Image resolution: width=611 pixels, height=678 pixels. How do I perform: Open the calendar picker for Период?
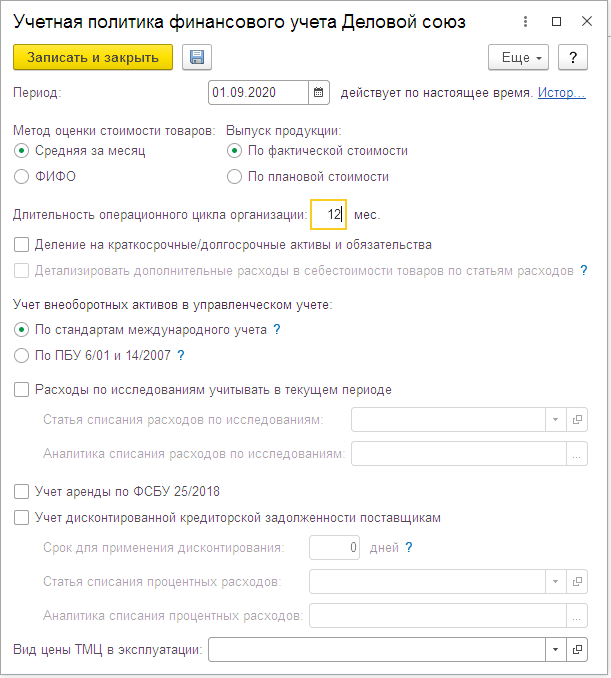click(x=319, y=93)
